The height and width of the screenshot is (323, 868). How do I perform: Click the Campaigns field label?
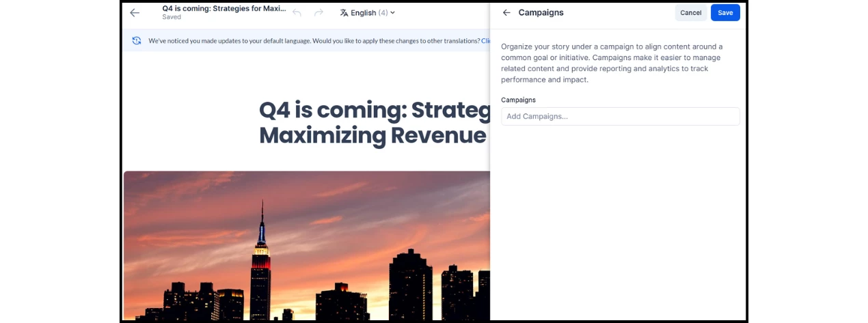pyautogui.click(x=518, y=100)
